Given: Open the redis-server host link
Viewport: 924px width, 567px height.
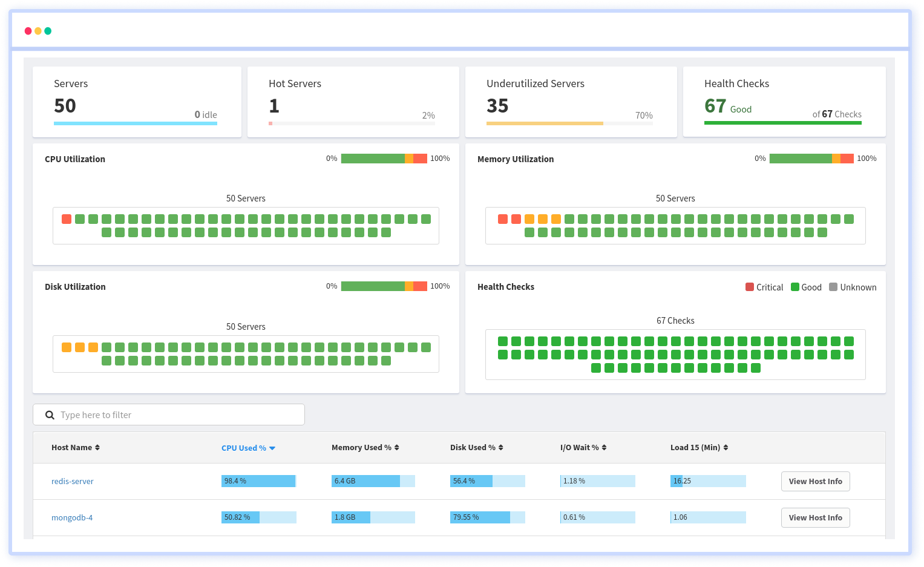Looking at the screenshot, I should coord(72,481).
